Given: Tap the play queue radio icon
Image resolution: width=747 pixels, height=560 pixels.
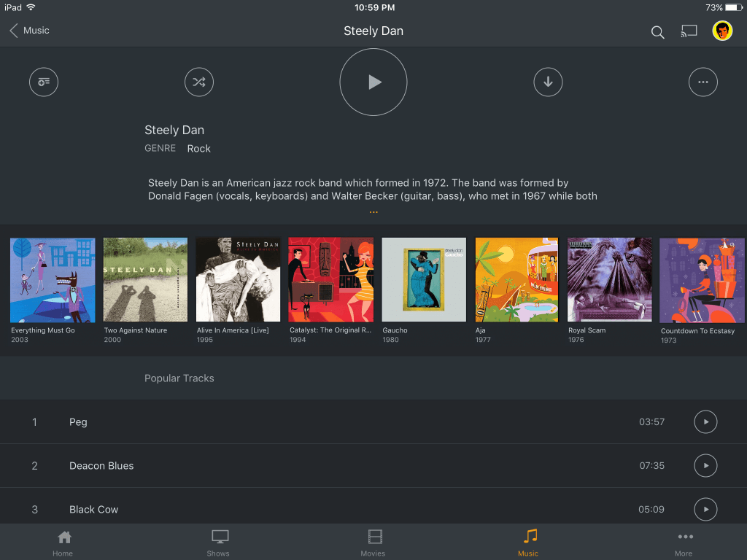Looking at the screenshot, I should coord(44,82).
